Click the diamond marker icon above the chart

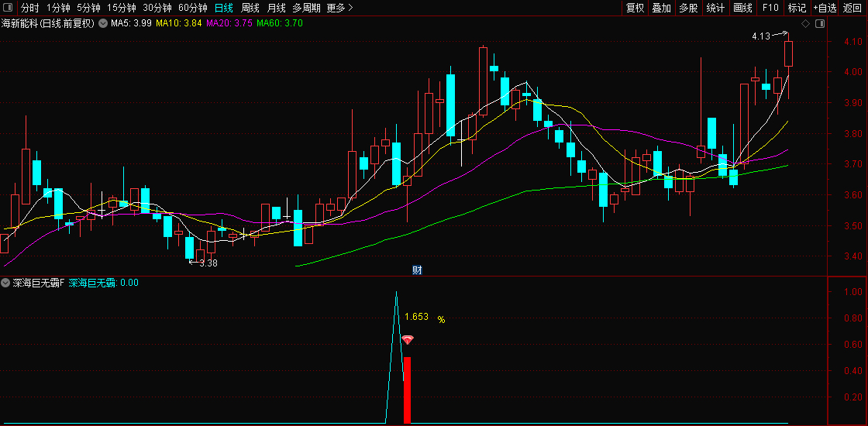(x=806, y=24)
